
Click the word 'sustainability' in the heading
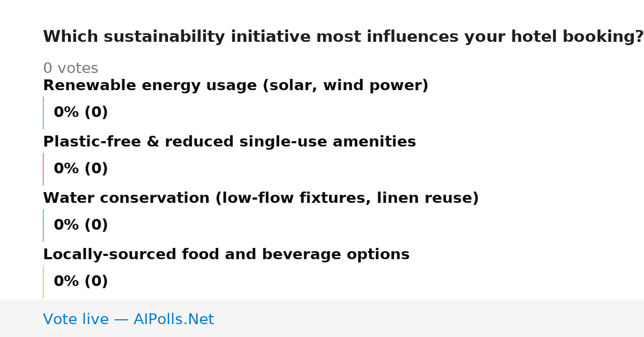(154, 37)
